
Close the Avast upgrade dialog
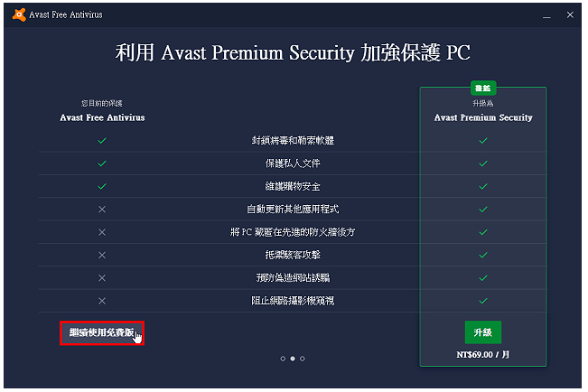[570, 14]
